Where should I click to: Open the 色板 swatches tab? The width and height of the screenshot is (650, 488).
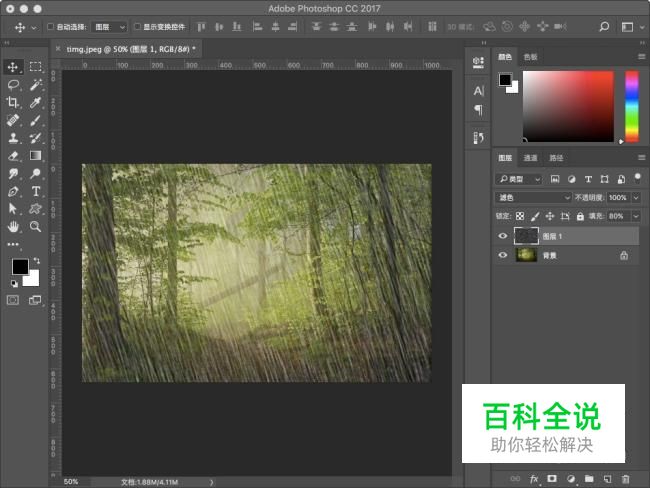[530, 58]
